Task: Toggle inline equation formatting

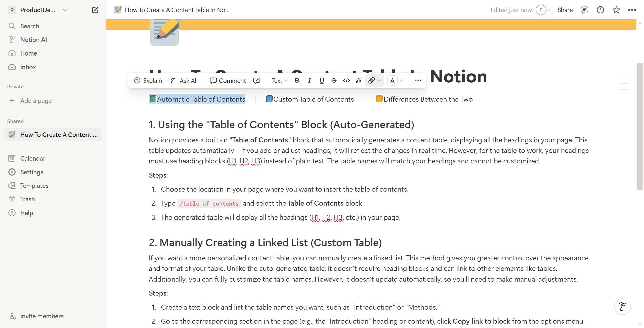Action: 359,81
